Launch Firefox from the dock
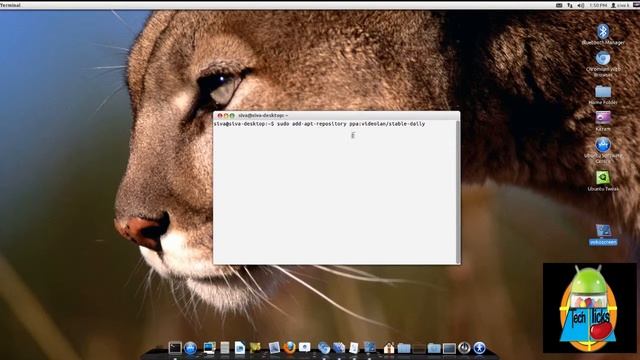 tap(289, 348)
